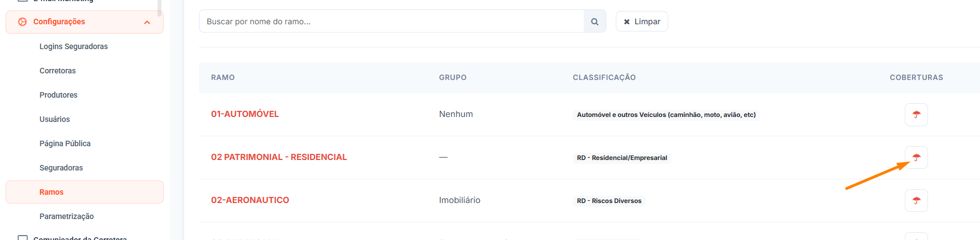The width and height of the screenshot is (980, 240).
Task: Navigate to Página Pública
Action: click(x=65, y=143)
